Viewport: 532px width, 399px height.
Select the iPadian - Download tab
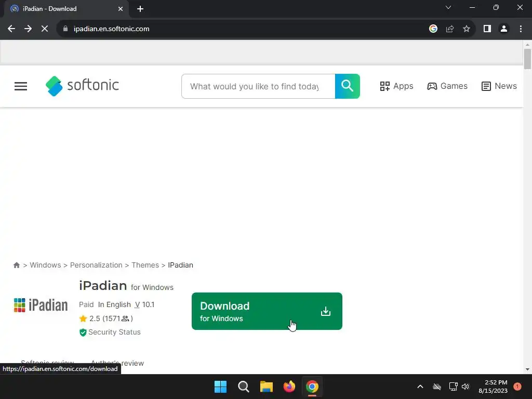click(66, 9)
